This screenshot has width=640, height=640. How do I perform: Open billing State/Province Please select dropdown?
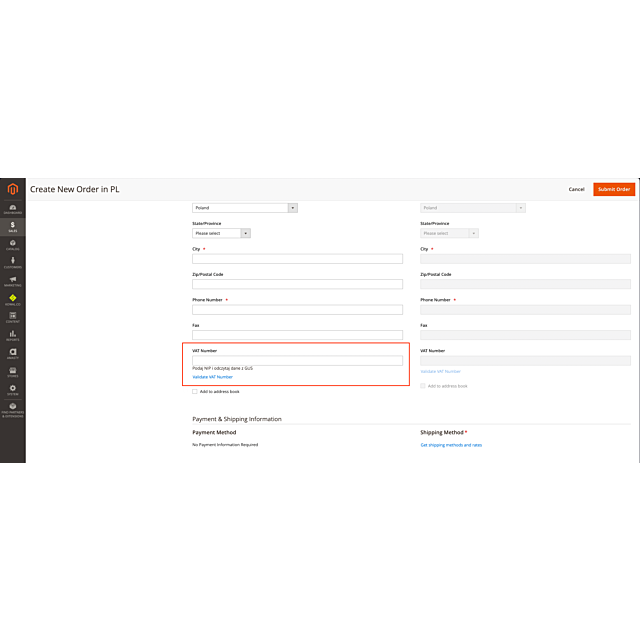(221, 233)
